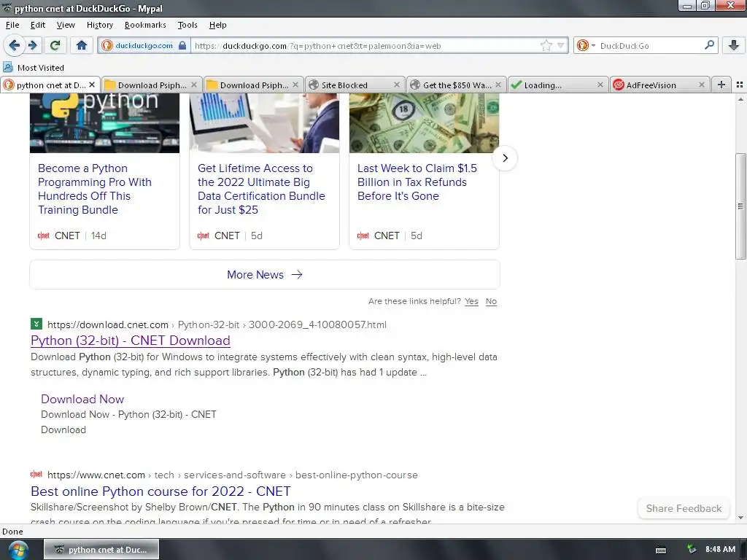Screen dimensions: 747x560
Task: Click the Share Feedback button
Action: tap(684, 508)
